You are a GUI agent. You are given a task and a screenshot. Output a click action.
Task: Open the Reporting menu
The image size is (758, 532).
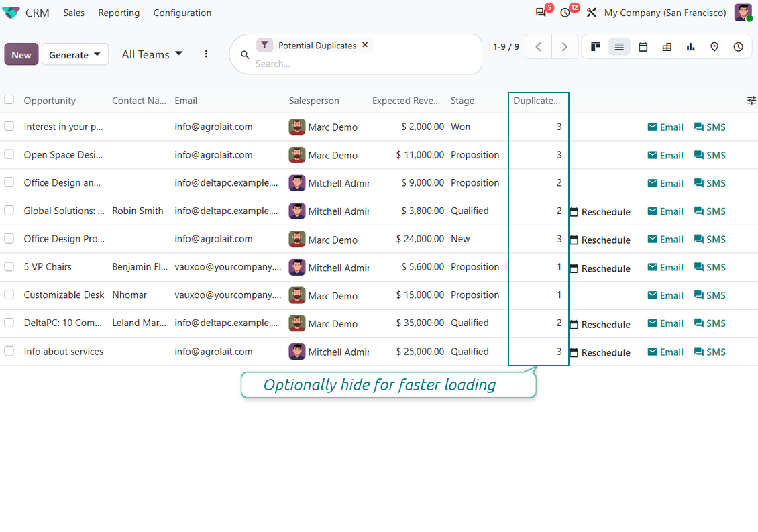click(119, 13)
